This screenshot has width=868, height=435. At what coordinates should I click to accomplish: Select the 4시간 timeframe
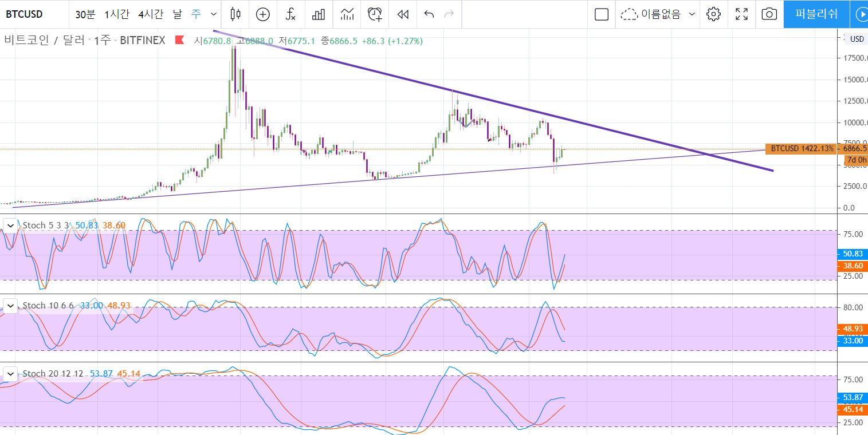tap(151, 14)
